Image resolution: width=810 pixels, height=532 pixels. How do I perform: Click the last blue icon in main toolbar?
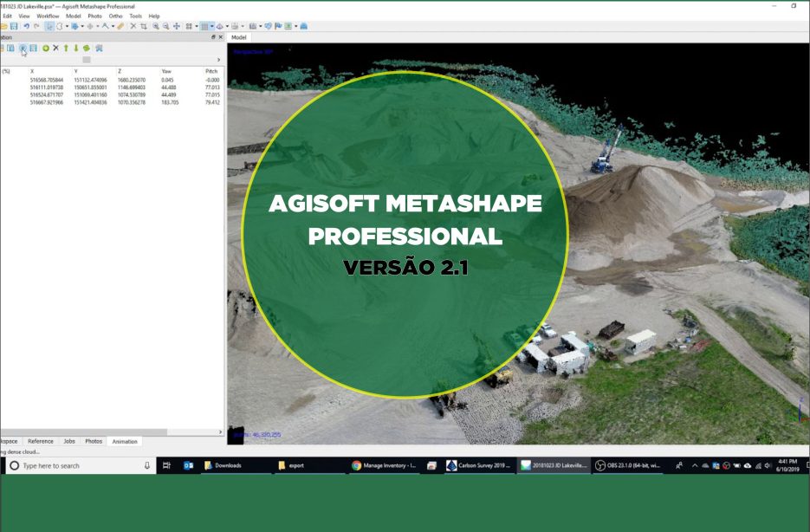pyautogui.click(x=303, y=26)
